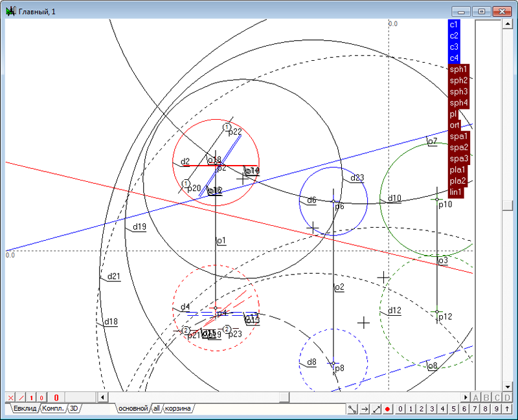Switch to the 3D tab
The image size is (518, 420).
pos(74,408)
